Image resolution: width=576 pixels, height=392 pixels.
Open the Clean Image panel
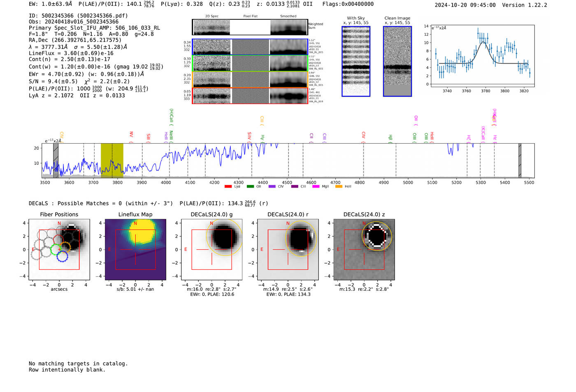(x=397, y=61)
